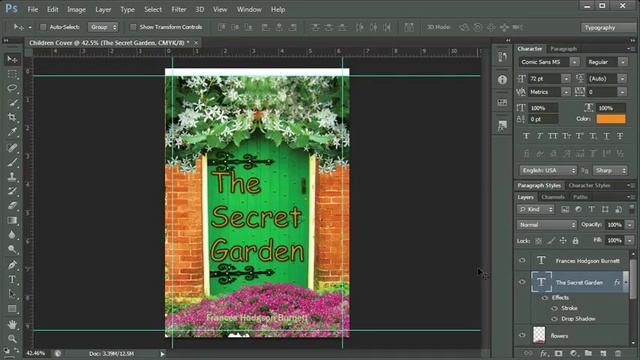Click the Underline style button
Viewport: 640px width, 360px height.
[607, 136]
